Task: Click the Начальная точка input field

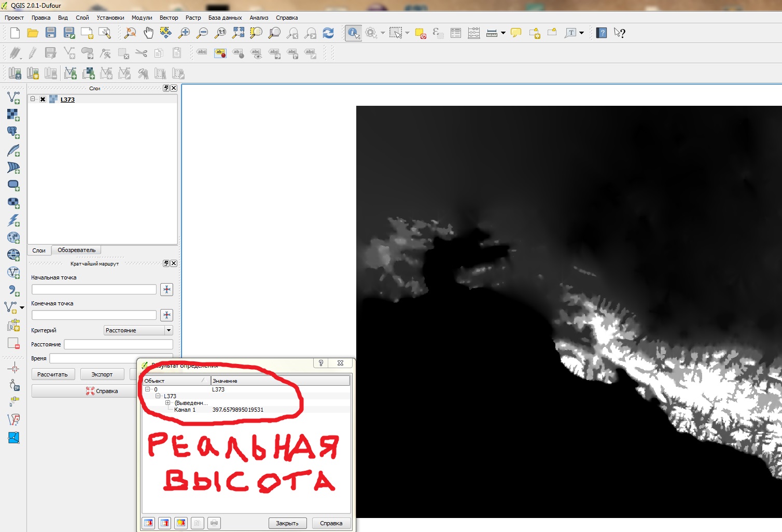Action: 94,289
